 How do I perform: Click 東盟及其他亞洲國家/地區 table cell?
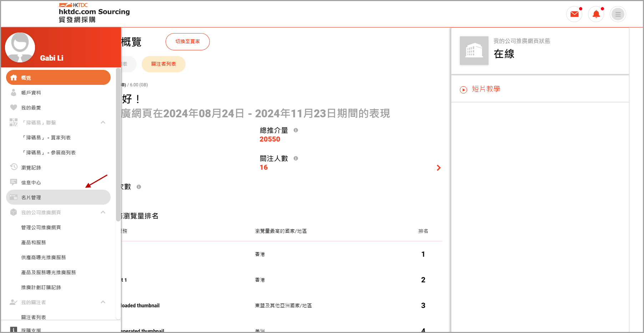click(283, 306)
